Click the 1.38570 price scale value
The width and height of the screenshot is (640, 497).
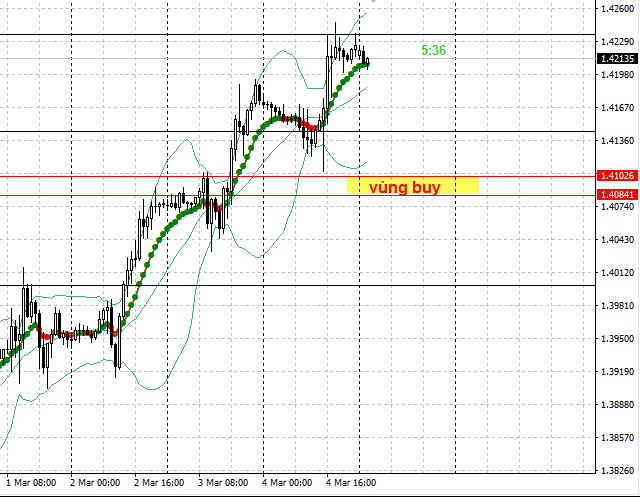tap(618, 438)
